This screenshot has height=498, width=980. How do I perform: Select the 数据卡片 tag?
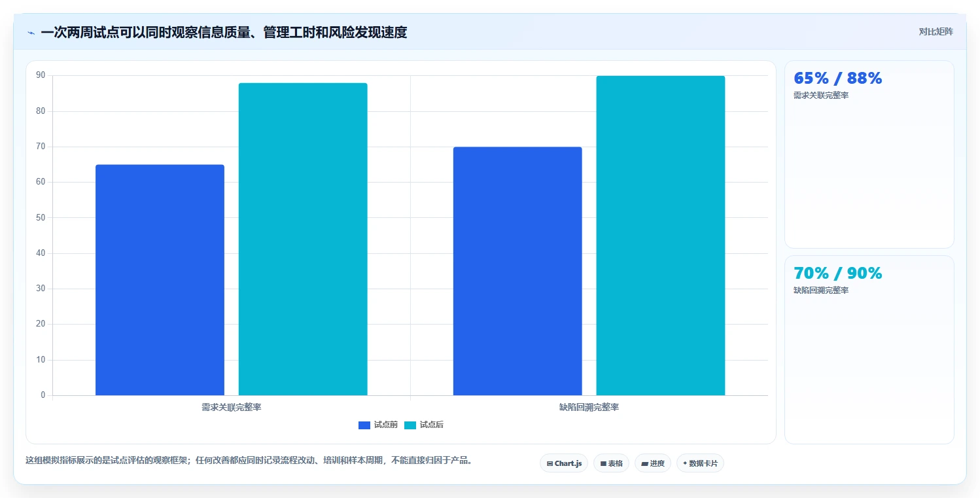click(x=700, y=463)
